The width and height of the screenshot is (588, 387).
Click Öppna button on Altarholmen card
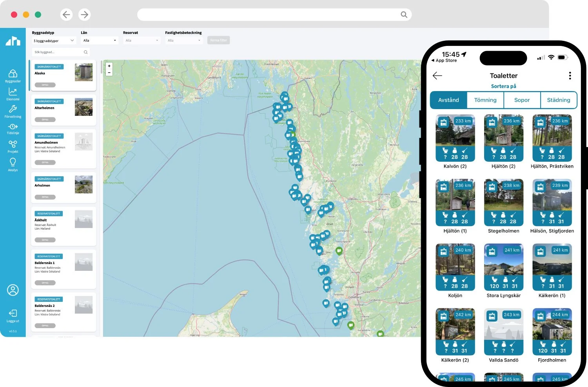[45, 120]
